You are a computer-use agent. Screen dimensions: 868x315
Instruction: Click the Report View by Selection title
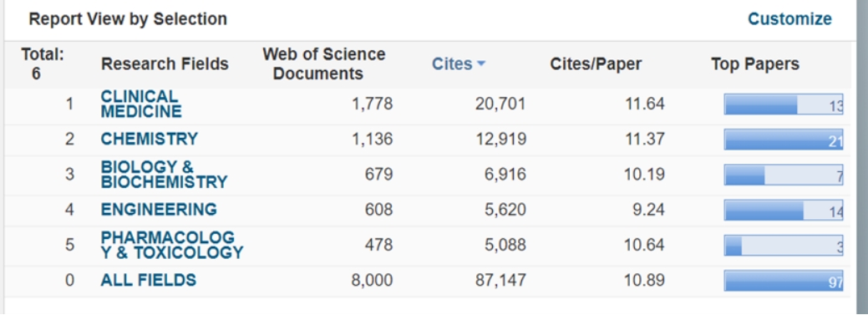128,19
